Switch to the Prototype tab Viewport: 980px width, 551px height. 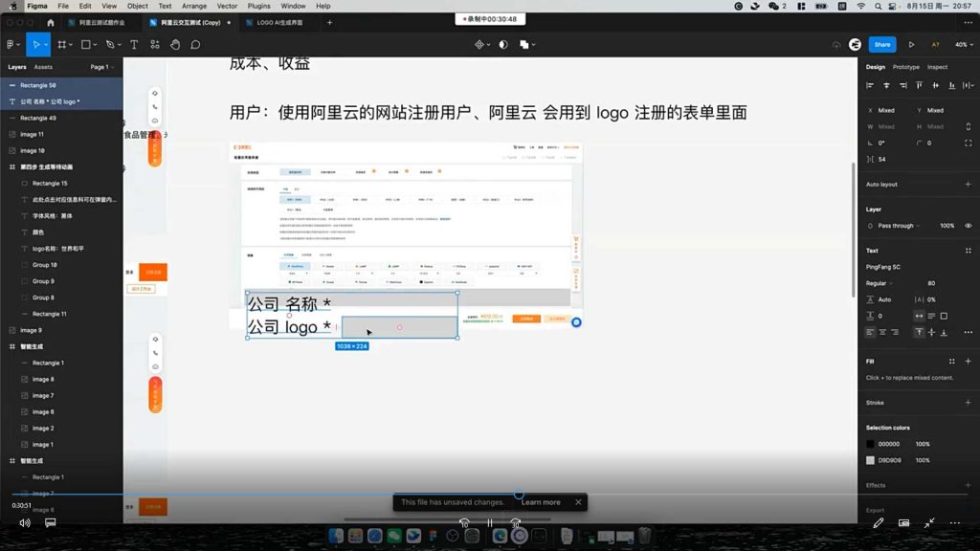point(904,67)
